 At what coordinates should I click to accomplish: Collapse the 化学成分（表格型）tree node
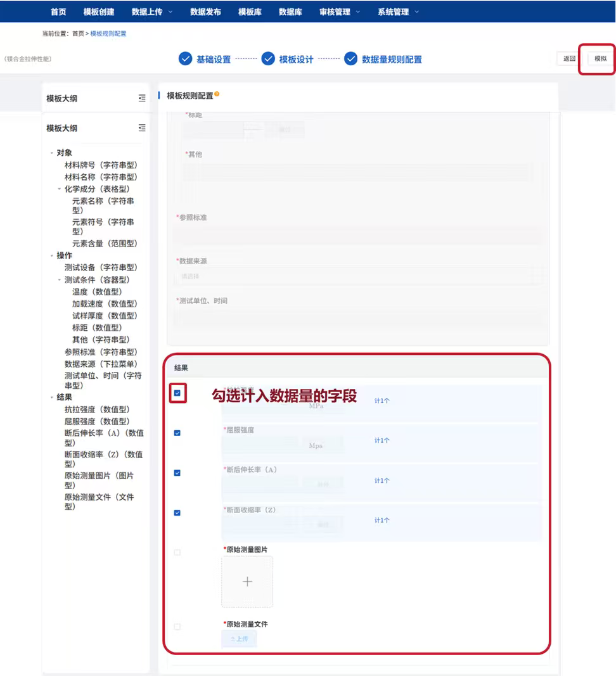pyautogui.click(x=60, y=189)
